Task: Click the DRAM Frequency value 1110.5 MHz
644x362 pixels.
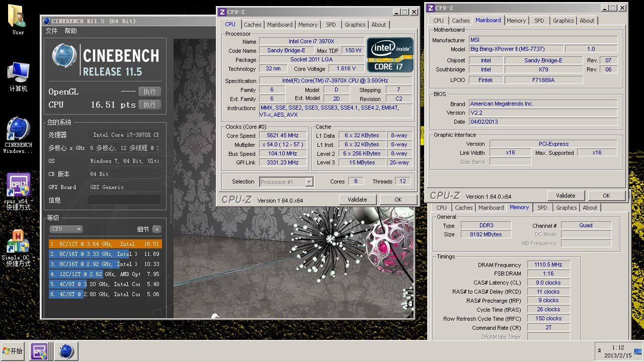Action: 548,265
